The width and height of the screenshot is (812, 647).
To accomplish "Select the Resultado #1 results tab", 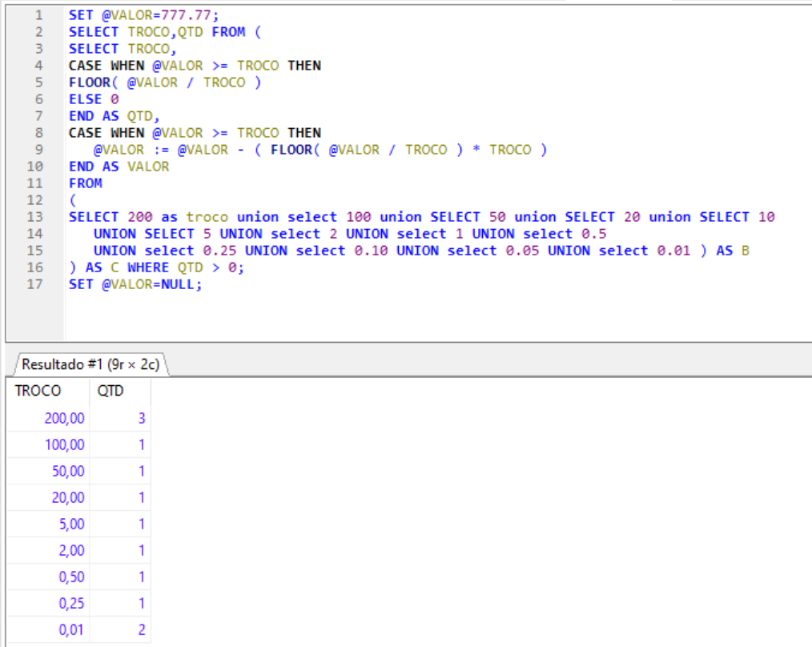I will coord(90,364).
